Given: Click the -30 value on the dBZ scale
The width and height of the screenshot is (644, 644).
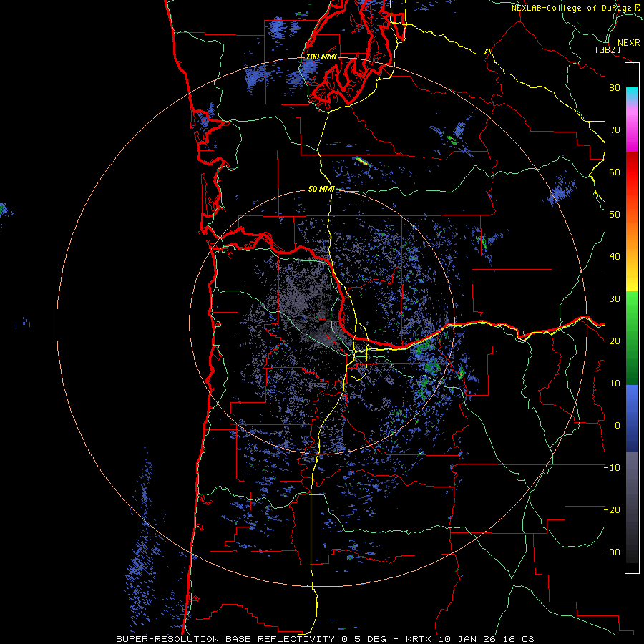Looking at the screenshot, I should click(612, 552).
